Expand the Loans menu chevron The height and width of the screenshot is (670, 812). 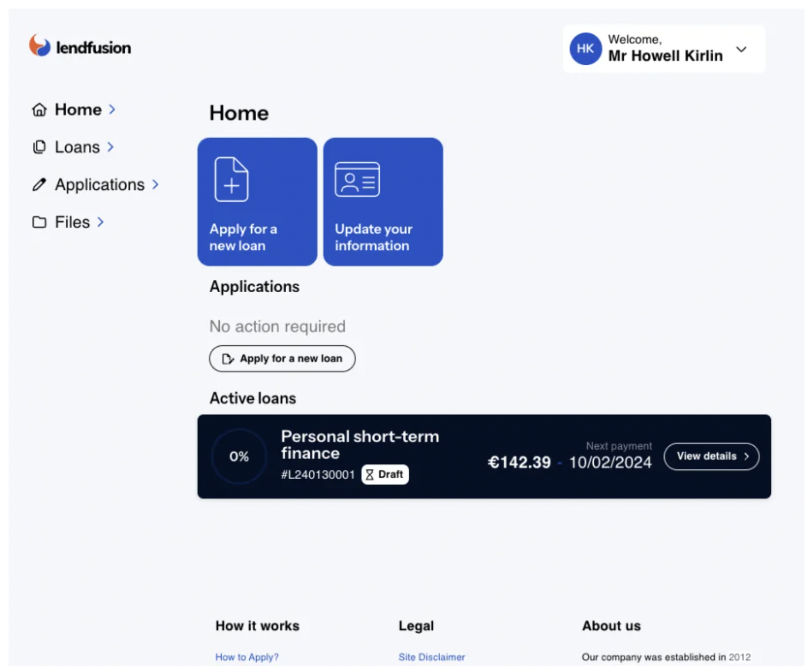tap(111, 147)
